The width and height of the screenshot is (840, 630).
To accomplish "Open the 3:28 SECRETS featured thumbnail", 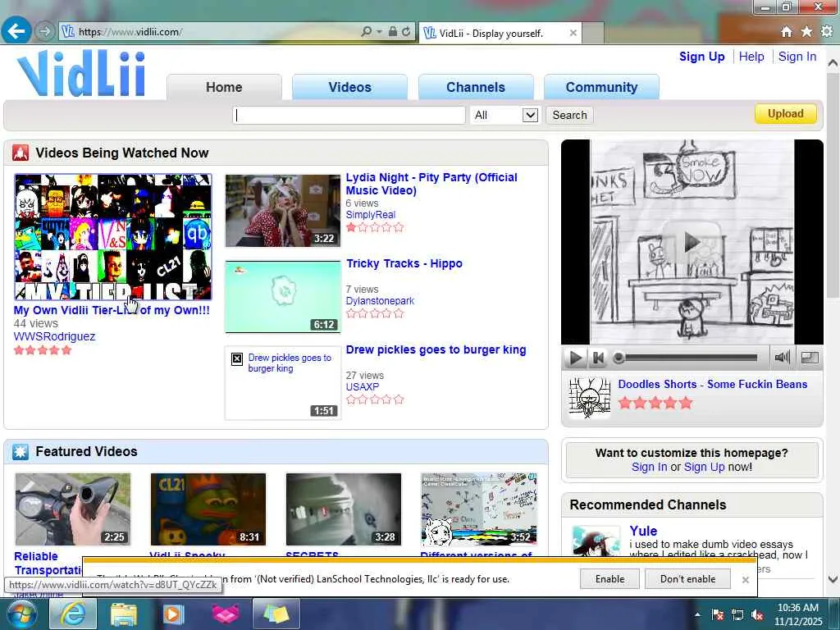I will [344, 509].
